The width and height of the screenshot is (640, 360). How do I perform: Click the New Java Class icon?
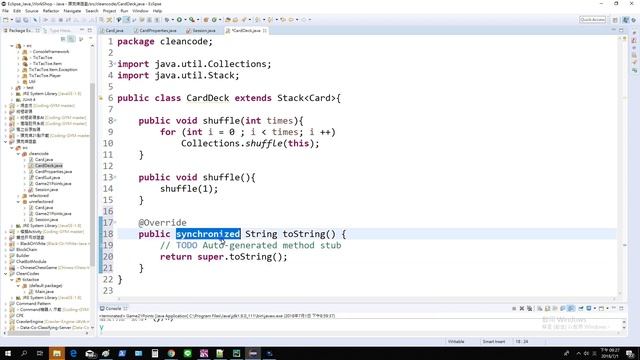[x=214, y=20]
